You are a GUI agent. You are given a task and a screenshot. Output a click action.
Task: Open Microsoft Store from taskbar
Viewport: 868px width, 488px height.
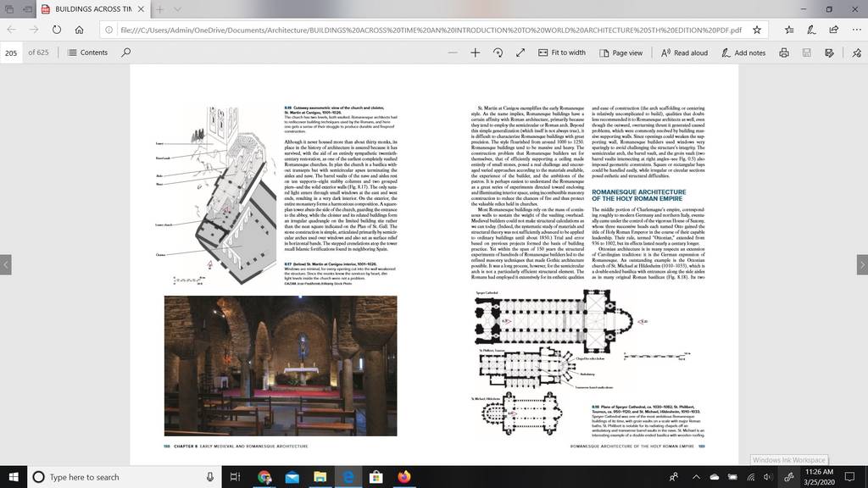376,477
